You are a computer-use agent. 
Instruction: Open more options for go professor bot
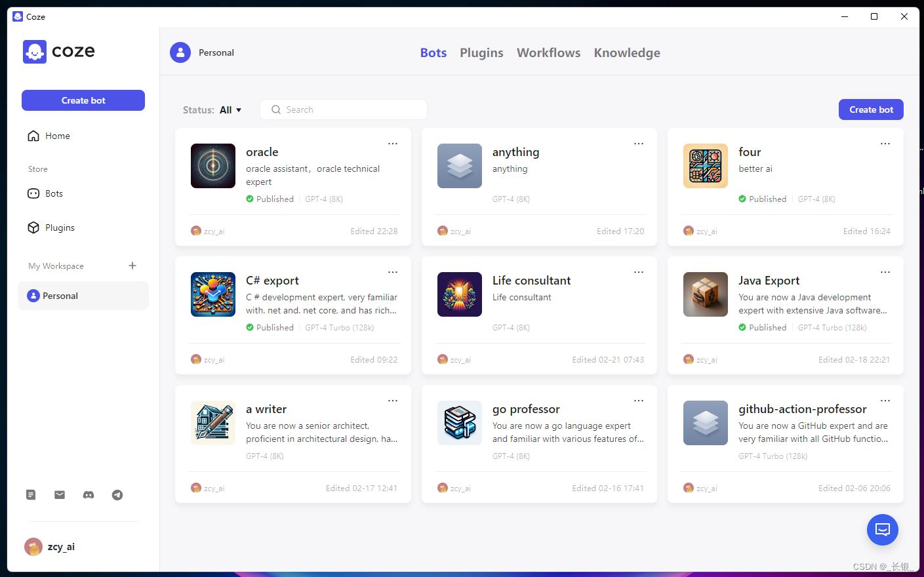point(639,401)
